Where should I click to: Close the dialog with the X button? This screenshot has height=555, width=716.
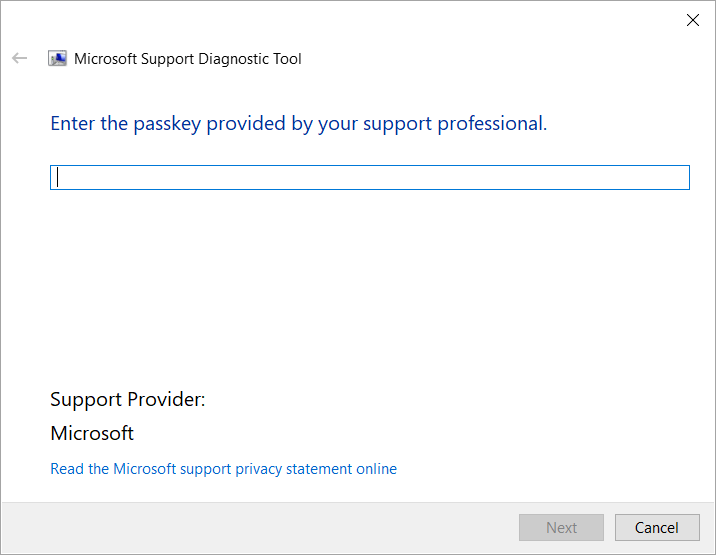click(x=693, y=20)
